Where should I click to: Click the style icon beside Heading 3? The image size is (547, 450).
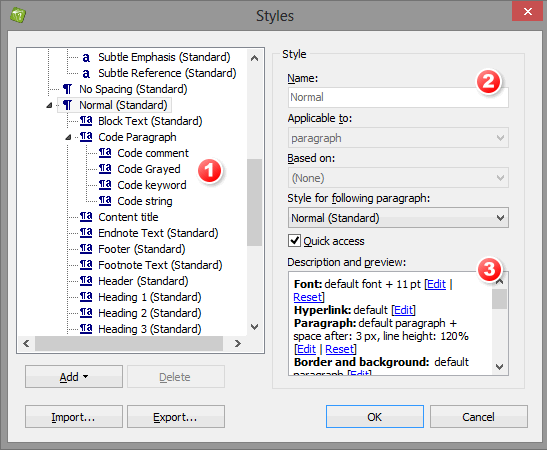tap(86, 329)
